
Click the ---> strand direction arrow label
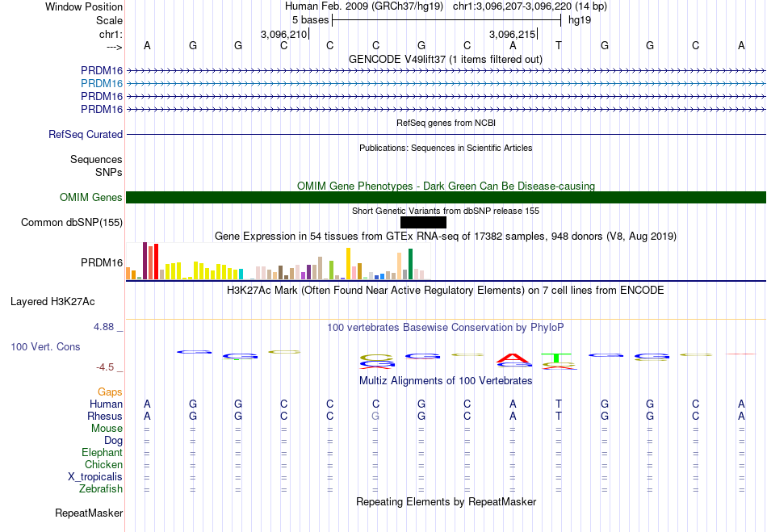[x=114, y=47]
